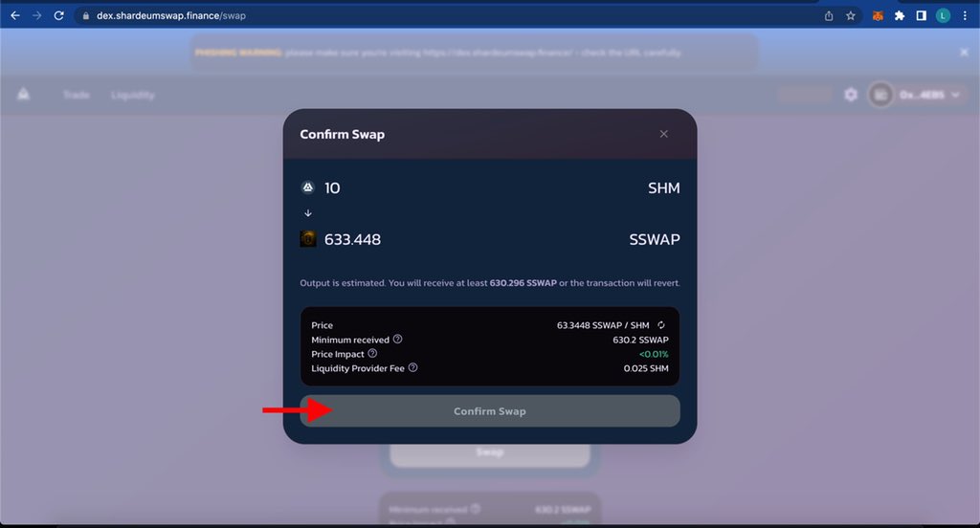Dismiss the phishing warning banner
The image size is (980, 528).
tap(965, 53)
